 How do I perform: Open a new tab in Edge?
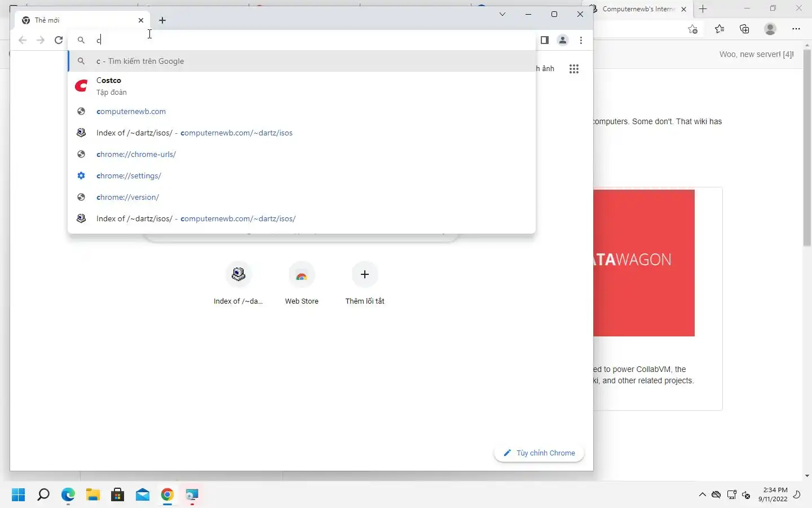[703, 8]
